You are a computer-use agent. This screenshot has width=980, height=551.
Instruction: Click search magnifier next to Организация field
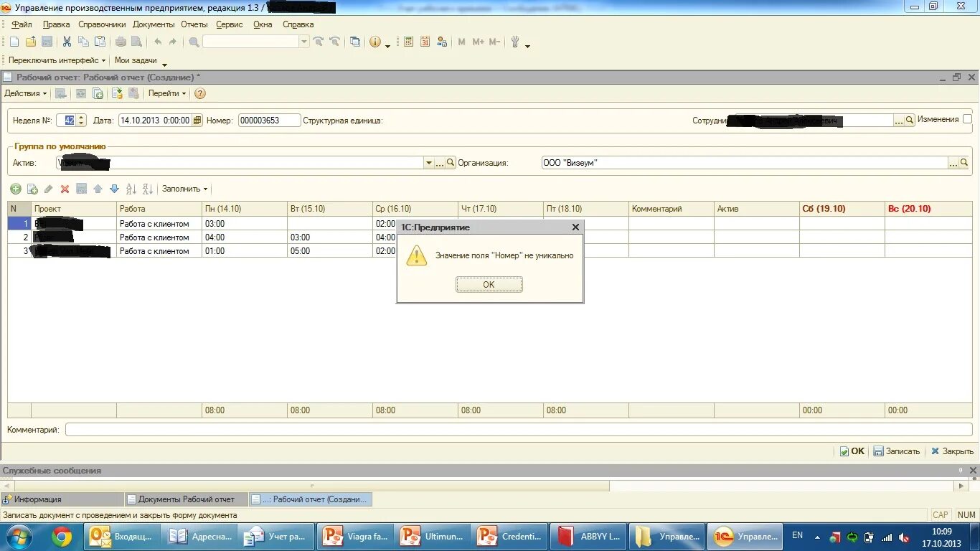point(964,163)
